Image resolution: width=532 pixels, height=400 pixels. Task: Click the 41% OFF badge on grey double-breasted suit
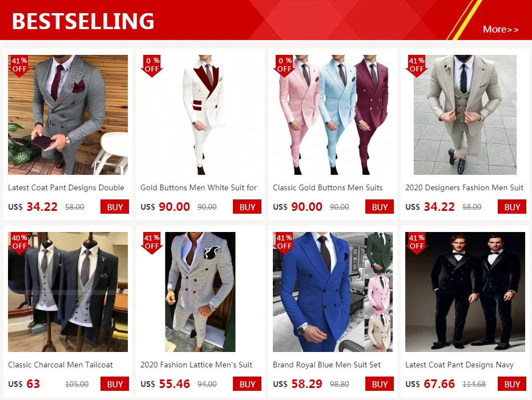(19, 66)
